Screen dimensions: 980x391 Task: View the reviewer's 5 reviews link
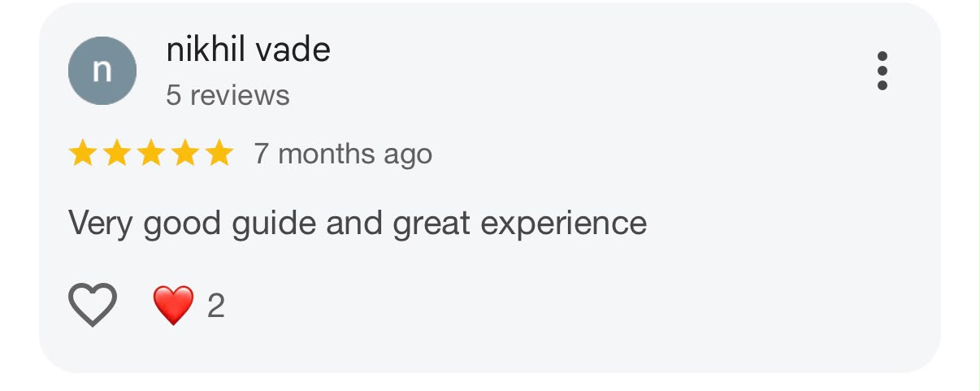pyautogui.click(x=228, y=95)
